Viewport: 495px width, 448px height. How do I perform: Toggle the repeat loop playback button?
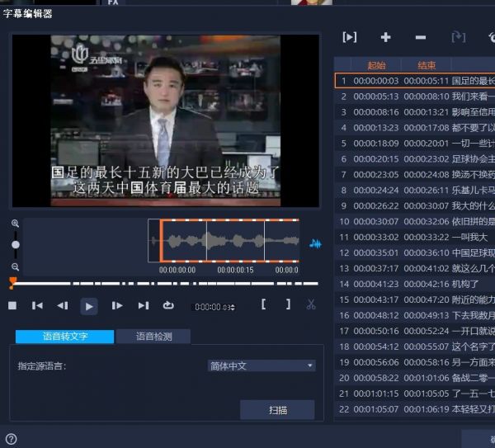[168, 305]
